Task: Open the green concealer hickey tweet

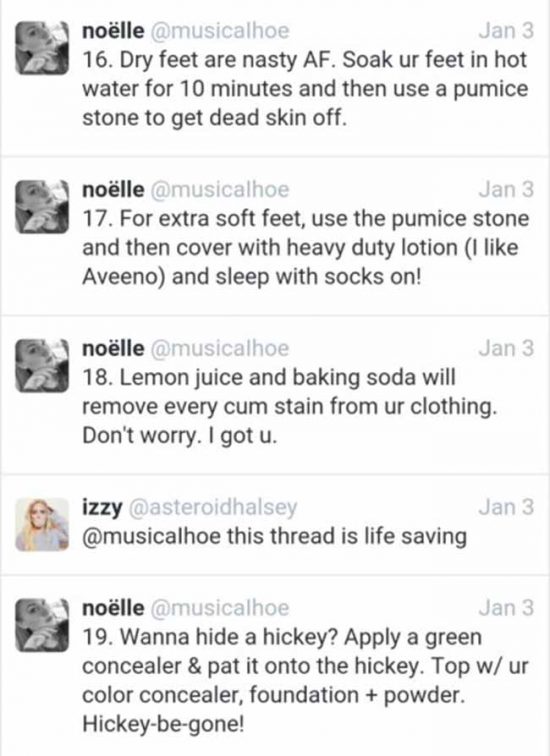Action: tap(275, 665)
